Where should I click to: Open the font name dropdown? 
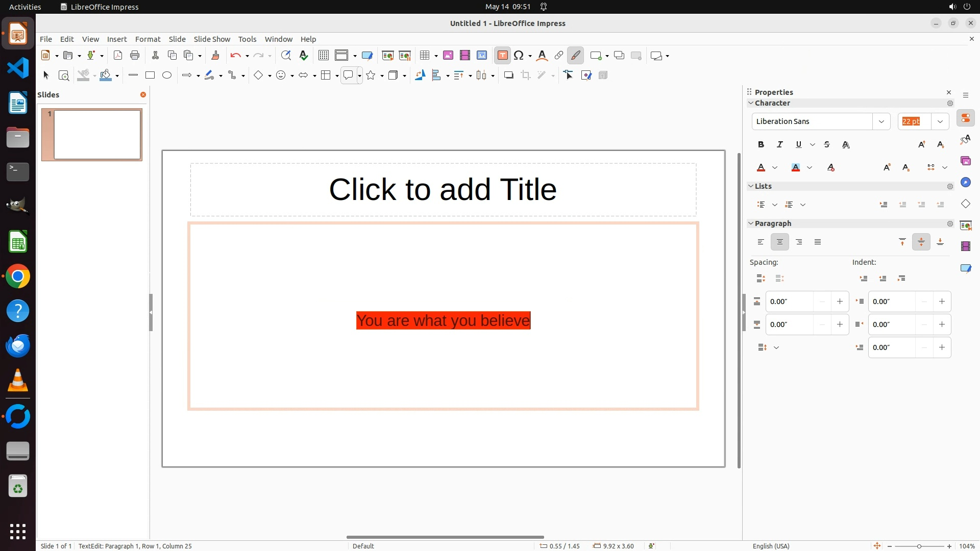[x=881, y=121]
